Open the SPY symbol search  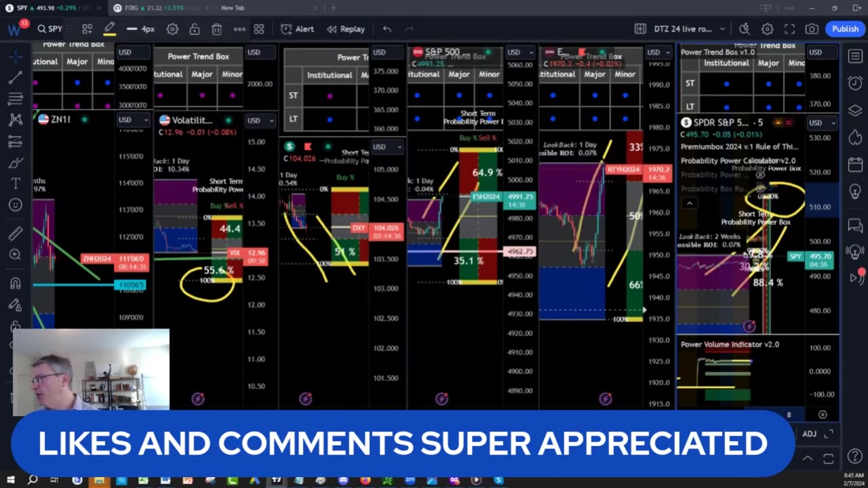tap(50, 29)
